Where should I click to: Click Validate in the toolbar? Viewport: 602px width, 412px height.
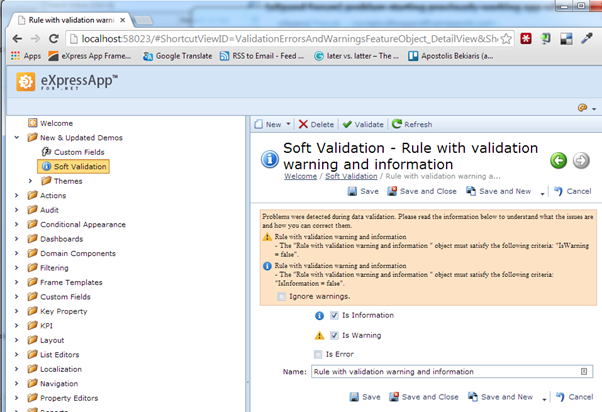(x=363, y=124)
